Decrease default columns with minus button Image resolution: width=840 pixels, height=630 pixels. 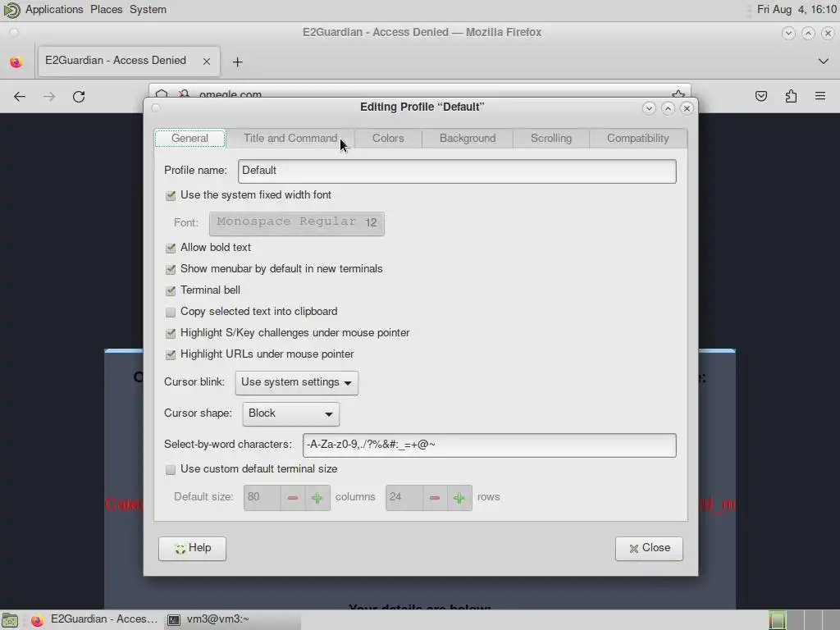(x=293, y=498)
